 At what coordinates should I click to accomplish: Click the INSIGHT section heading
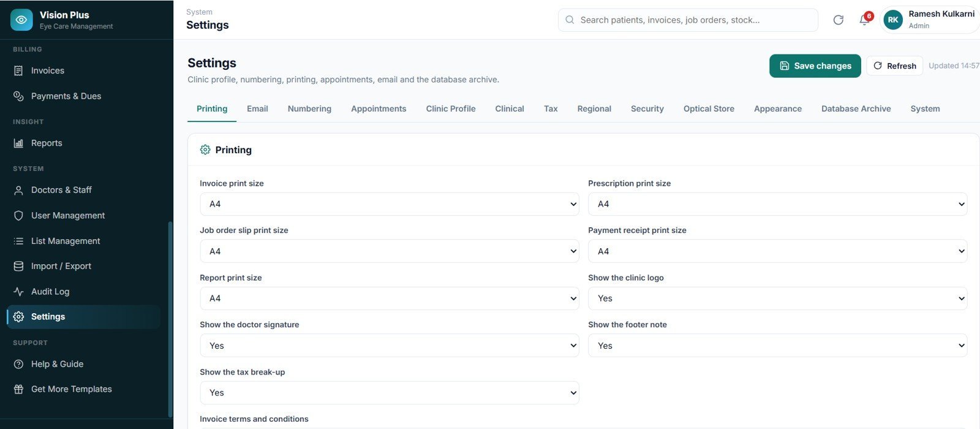tap(28, 122)
